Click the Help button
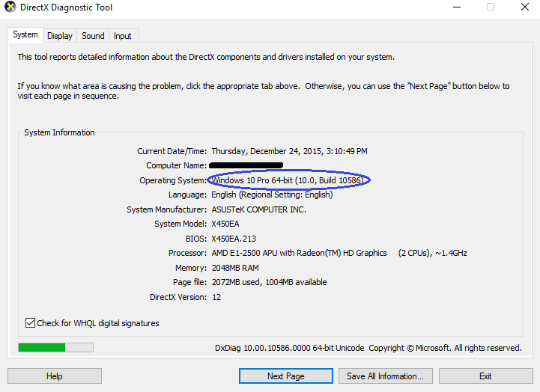The height and width of the screenshot is (392, 540). click(55, 376)
